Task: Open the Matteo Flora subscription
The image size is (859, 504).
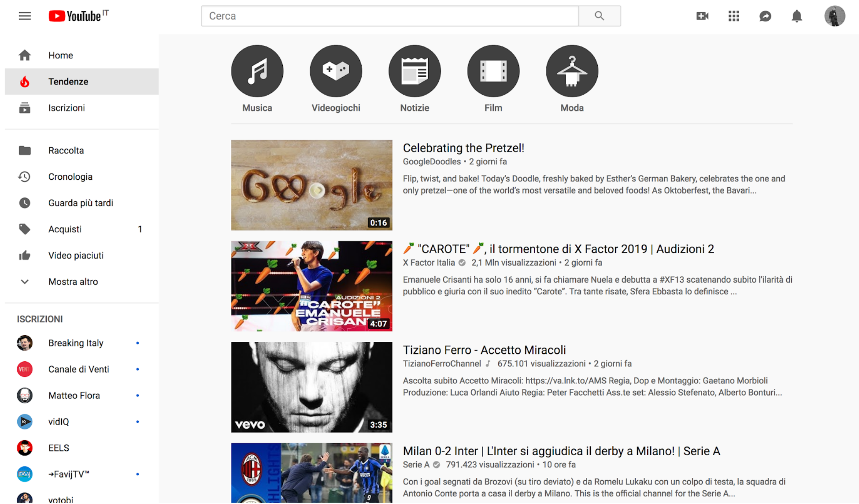Action: 81,396
